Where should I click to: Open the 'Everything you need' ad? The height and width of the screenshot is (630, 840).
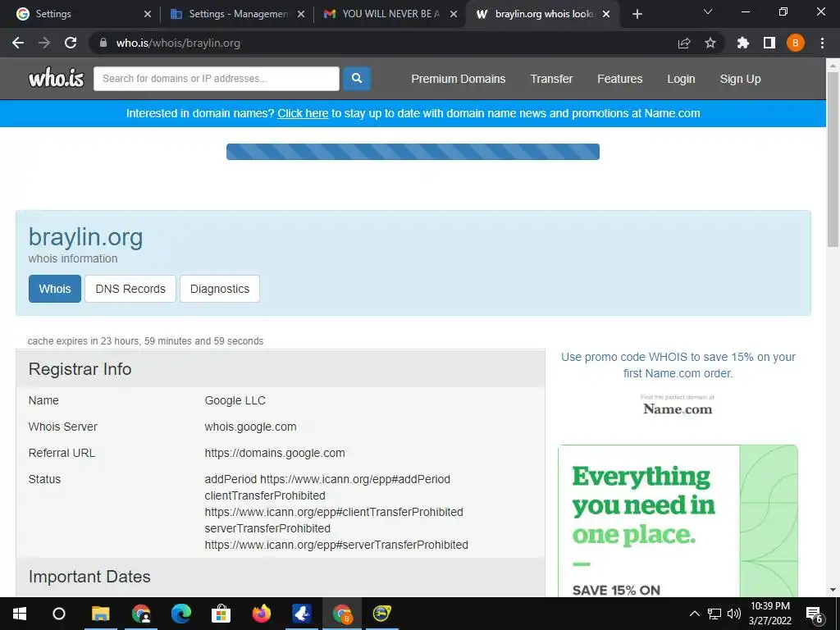point(678,521)
